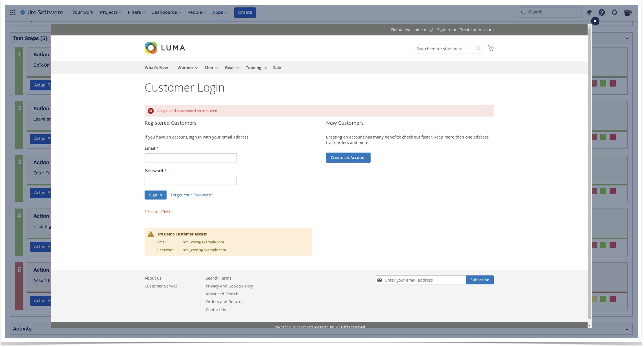Focus the Password input field

click(190, 180)
